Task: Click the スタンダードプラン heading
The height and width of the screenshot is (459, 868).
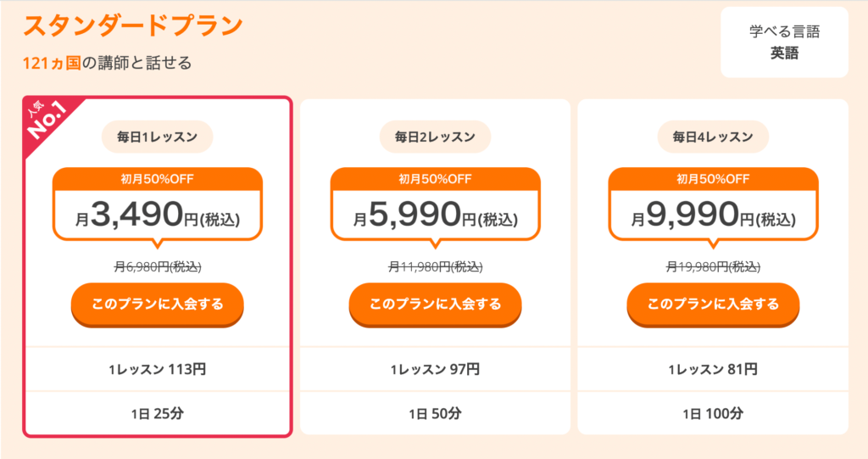Action: pyautogui.click(x=133, y=25)
